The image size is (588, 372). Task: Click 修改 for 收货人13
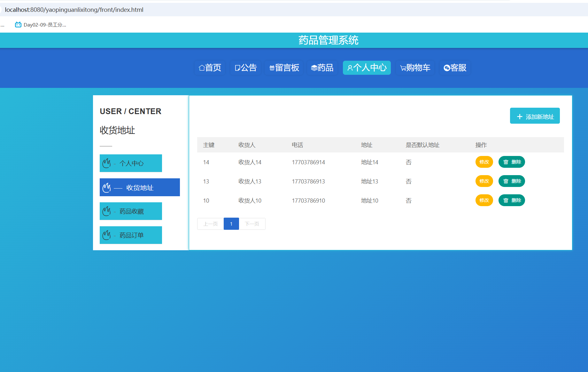point(484,181)
